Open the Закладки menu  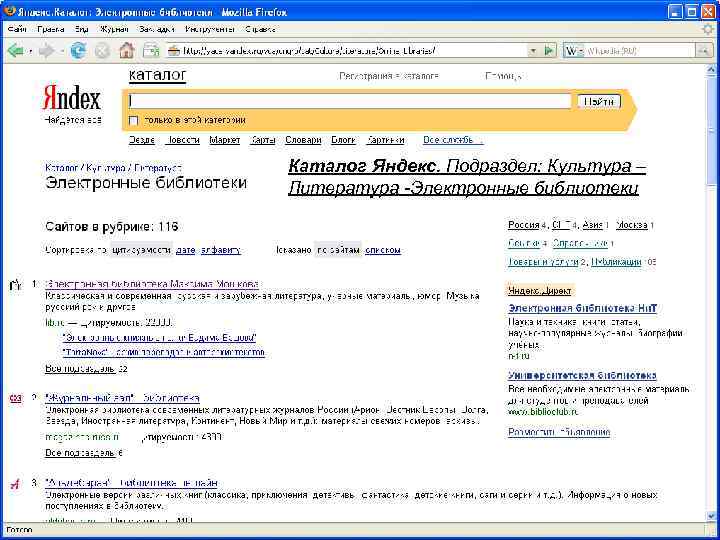click(x=157, y=29)
